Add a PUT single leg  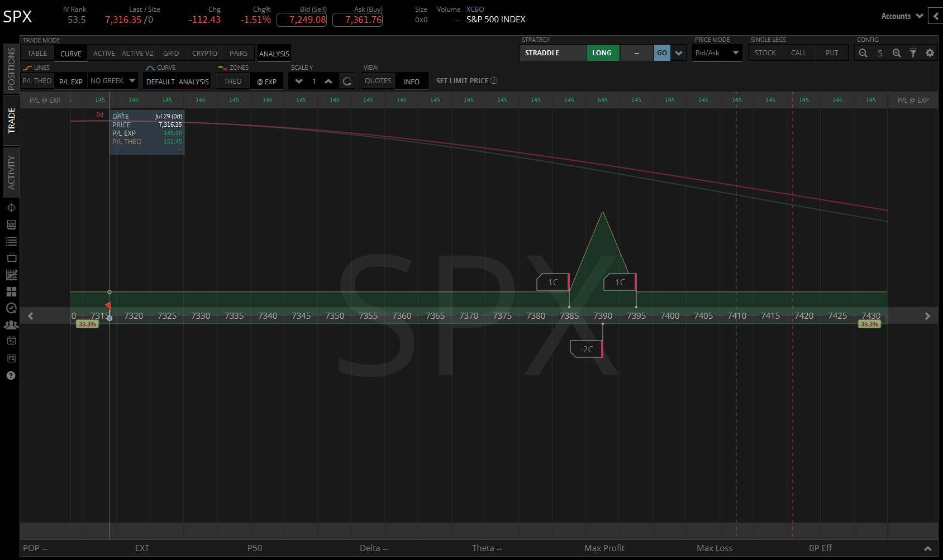(832, 52)
